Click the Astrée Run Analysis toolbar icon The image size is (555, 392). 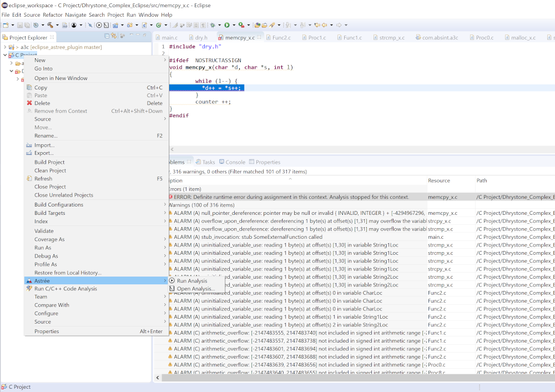click(x=99, y=25)
